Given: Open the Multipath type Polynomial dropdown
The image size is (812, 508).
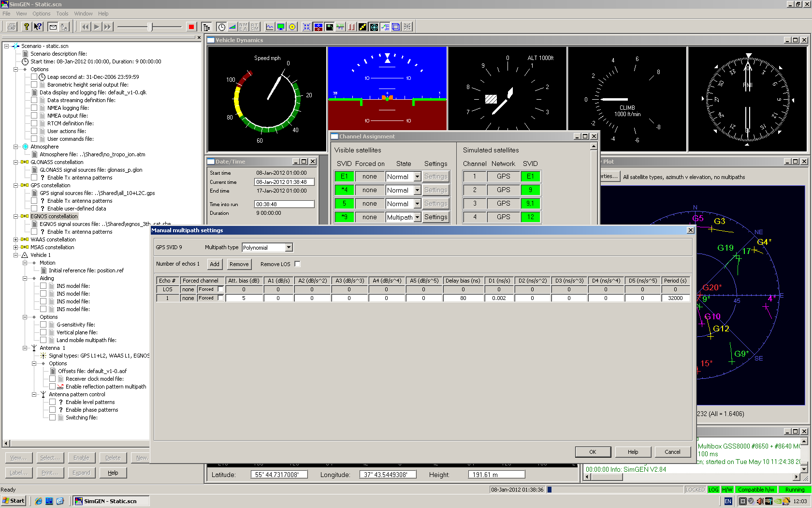Looking at the screenshot, I should (x=289, y=248).
